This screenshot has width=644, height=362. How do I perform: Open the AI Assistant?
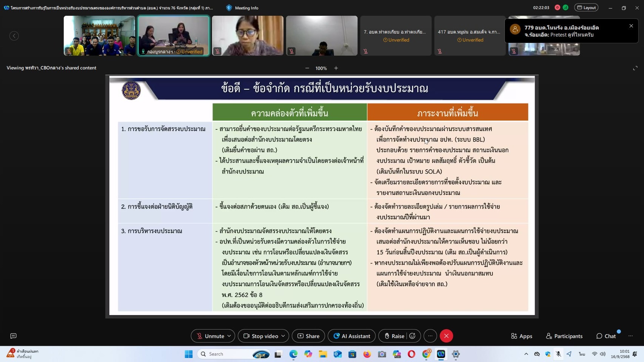[x=351, y=336]
